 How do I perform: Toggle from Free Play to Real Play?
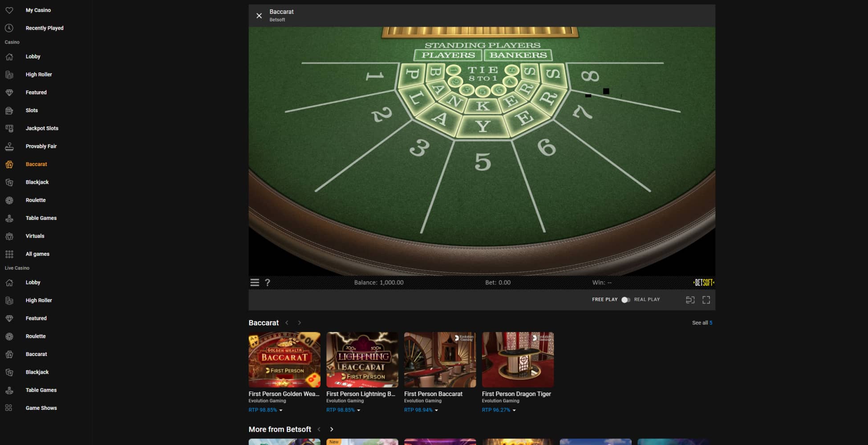(x=626, y=299)
